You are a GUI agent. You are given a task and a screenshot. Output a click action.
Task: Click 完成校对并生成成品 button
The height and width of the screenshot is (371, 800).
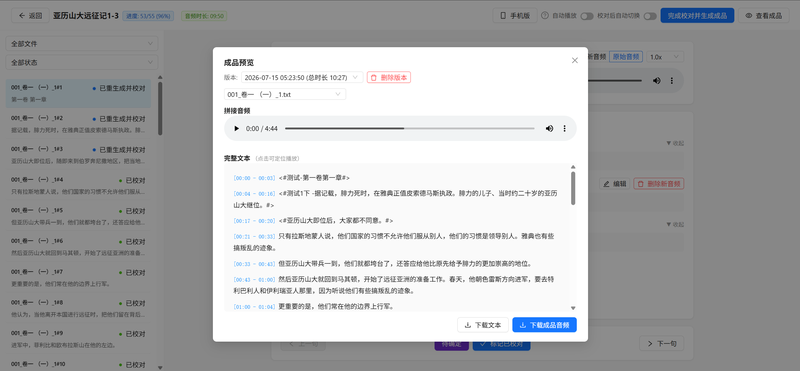697,15
